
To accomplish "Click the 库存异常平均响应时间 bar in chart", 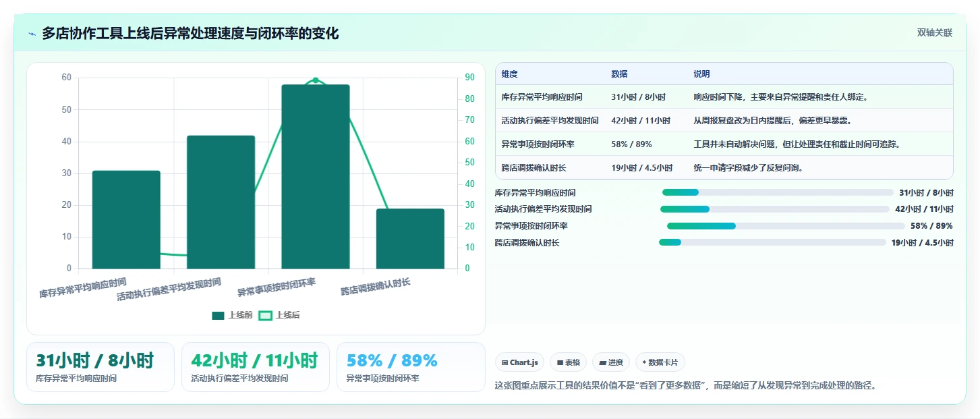I will pos(126,220).
